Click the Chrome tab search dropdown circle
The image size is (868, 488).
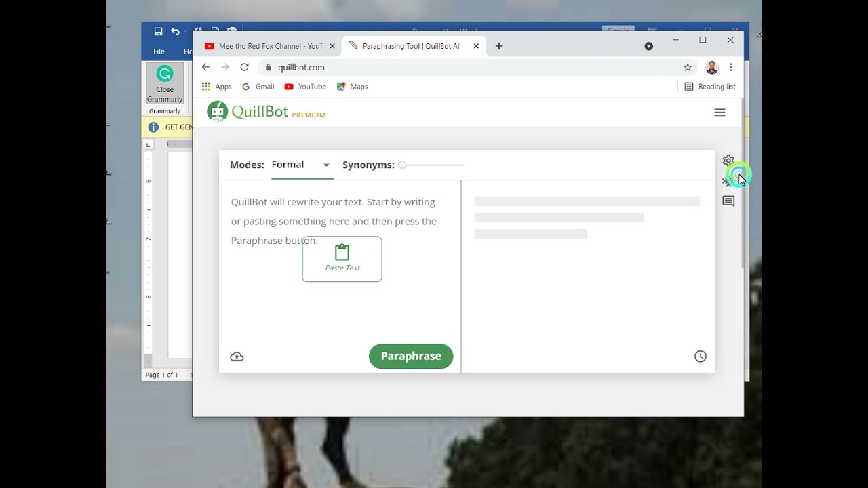point(648,46)
